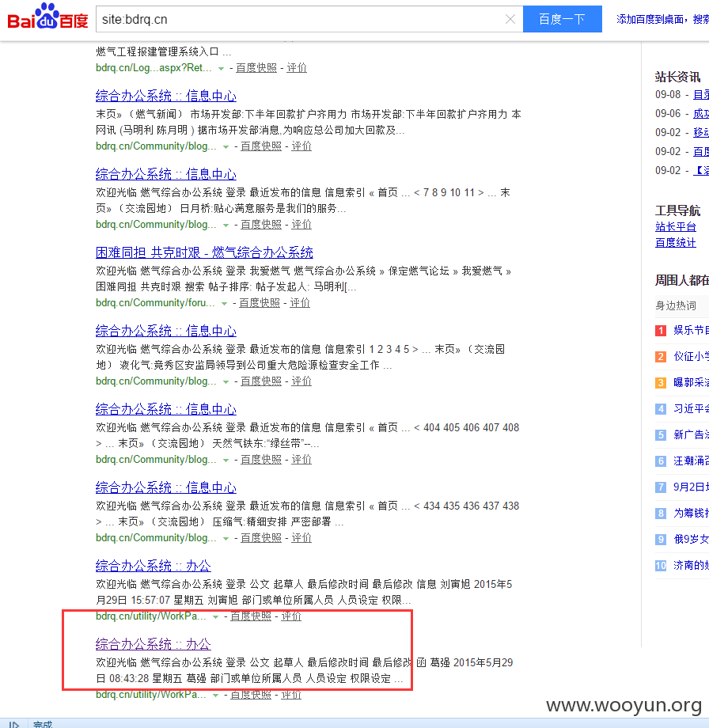Open 百度快照 for the 葛强 办公 result
Screen dimensions: 709x728
[x=251, y=696]
